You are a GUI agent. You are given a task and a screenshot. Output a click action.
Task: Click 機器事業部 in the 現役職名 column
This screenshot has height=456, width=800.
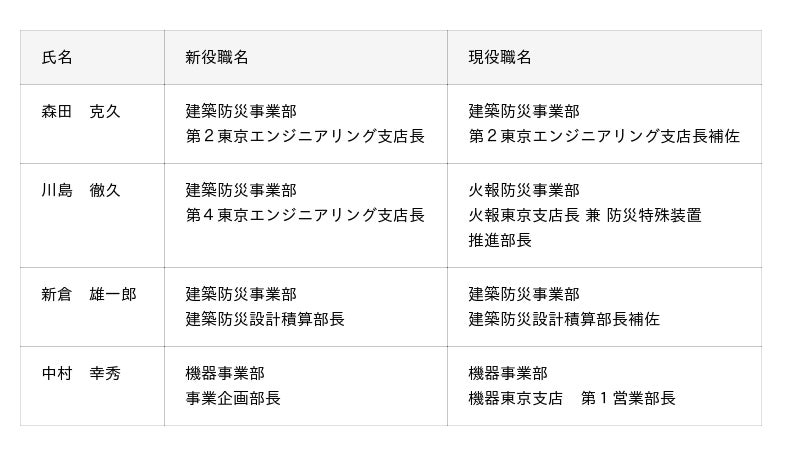[508, 374]
